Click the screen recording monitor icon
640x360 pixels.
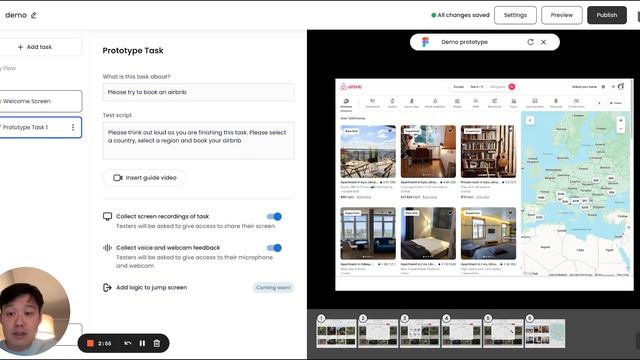(x=107, y=216)
